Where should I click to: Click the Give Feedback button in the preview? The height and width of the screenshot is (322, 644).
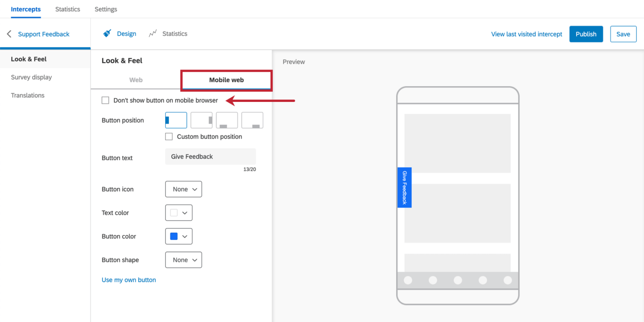point(404,187)
